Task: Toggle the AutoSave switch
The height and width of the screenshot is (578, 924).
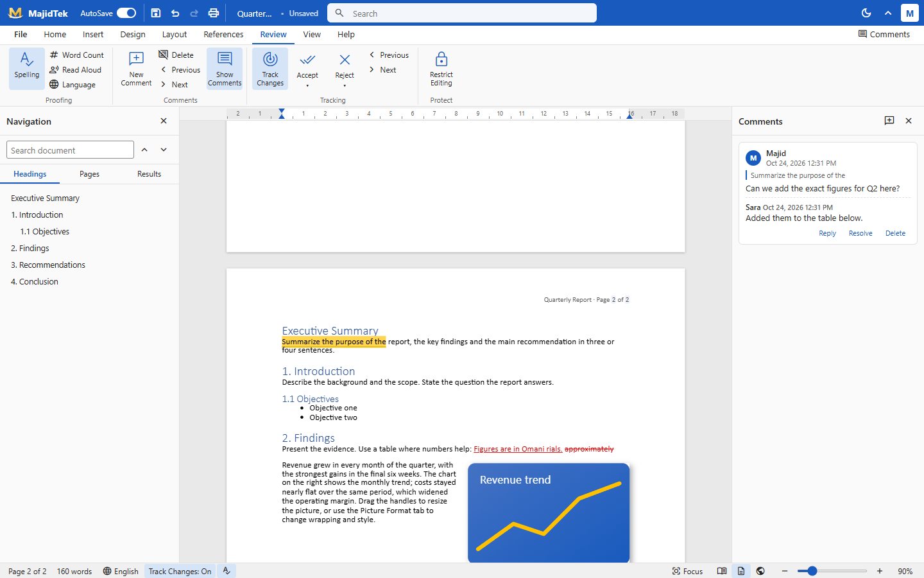Action: [x=126, y=13]
